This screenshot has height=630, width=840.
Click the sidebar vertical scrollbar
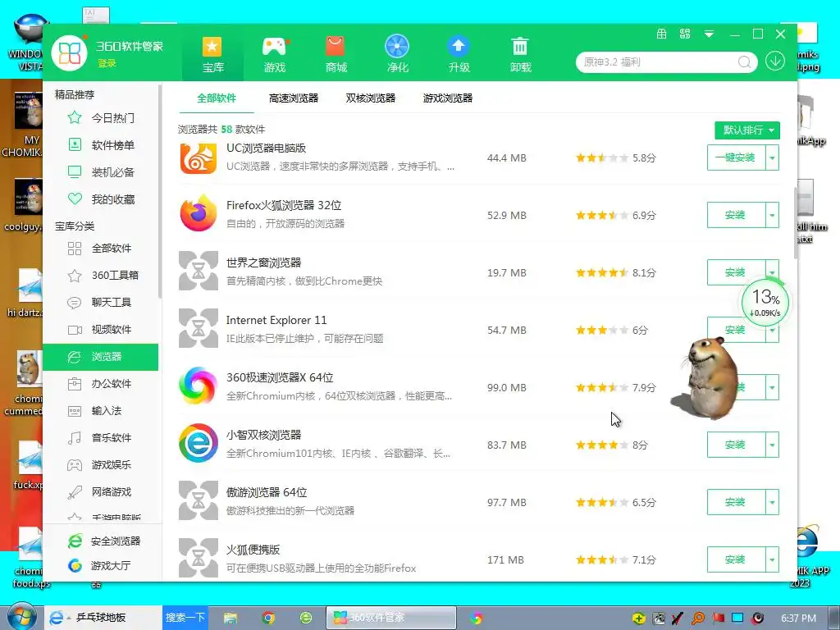pos(160,191)
